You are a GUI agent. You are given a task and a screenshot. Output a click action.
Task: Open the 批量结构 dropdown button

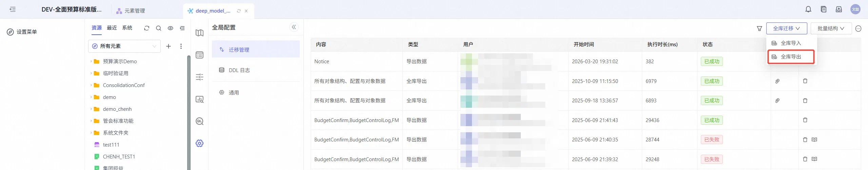831,29
